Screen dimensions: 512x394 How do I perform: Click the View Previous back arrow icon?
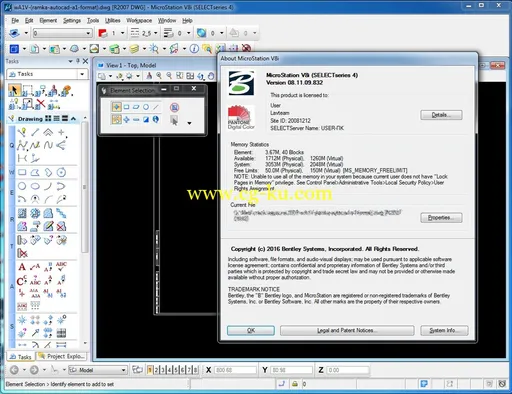tap(14, 370)
